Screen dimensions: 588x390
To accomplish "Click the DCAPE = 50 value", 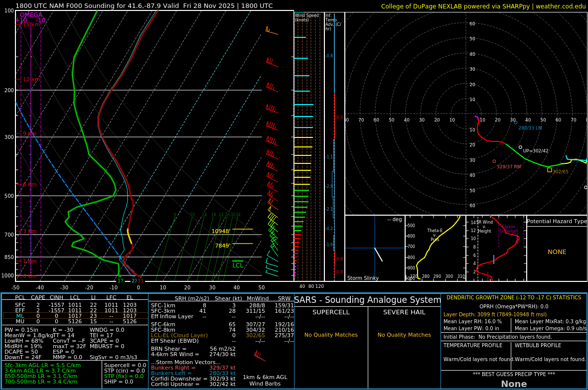I will [x=21, y=352].
